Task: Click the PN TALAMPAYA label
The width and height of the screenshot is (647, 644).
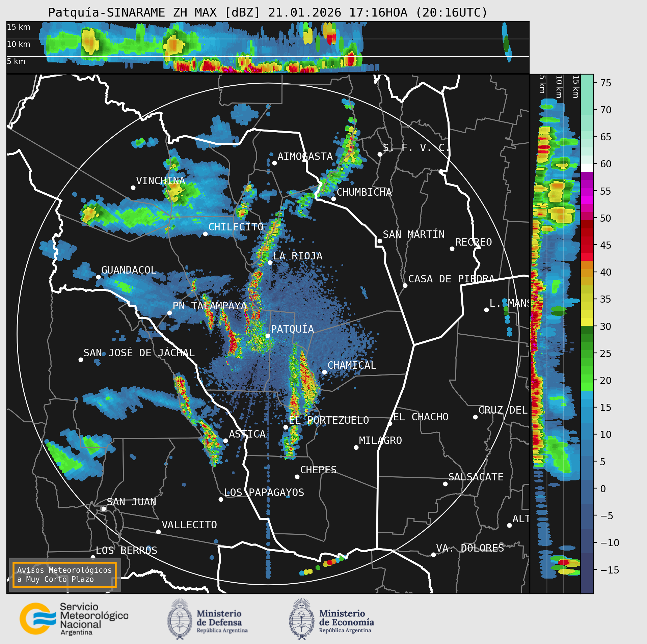Action: [210, 306]
